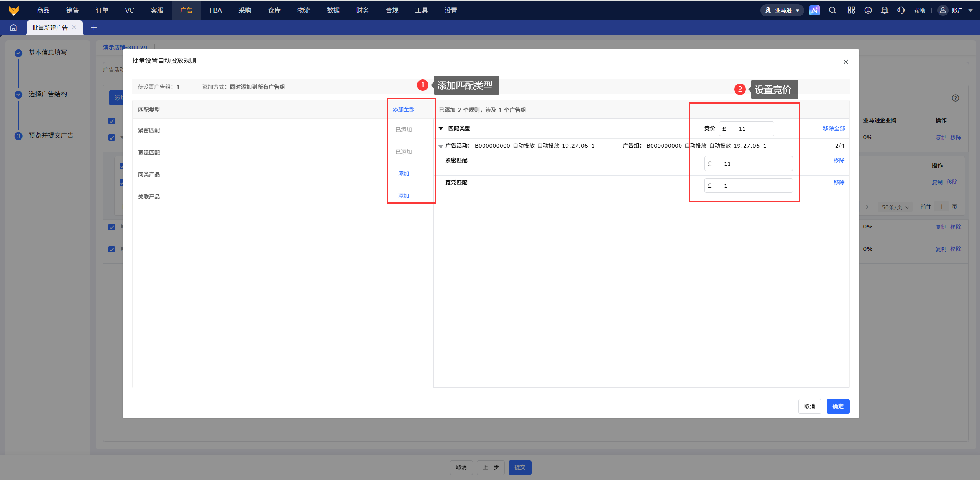The width and height of the screenshot is (980, 480).
Task: Click the help question mark icon
Action: click(955, 98)
